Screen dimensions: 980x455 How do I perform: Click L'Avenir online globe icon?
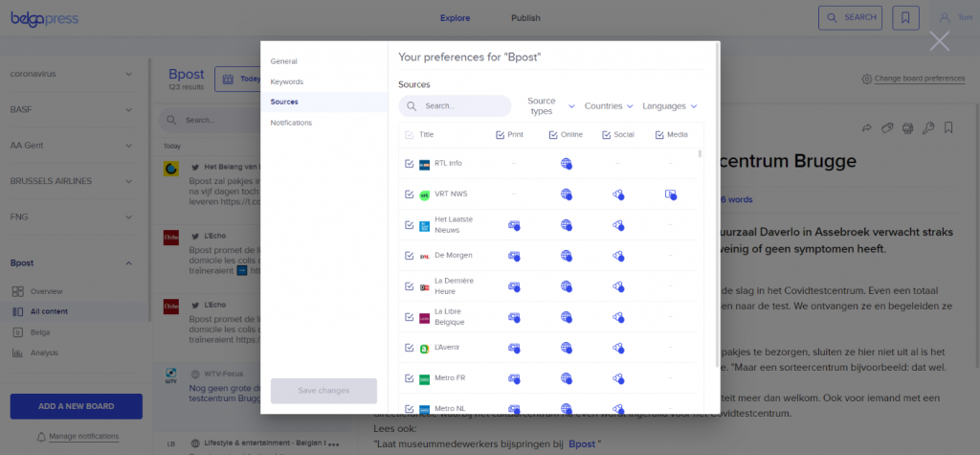(567, 348)
